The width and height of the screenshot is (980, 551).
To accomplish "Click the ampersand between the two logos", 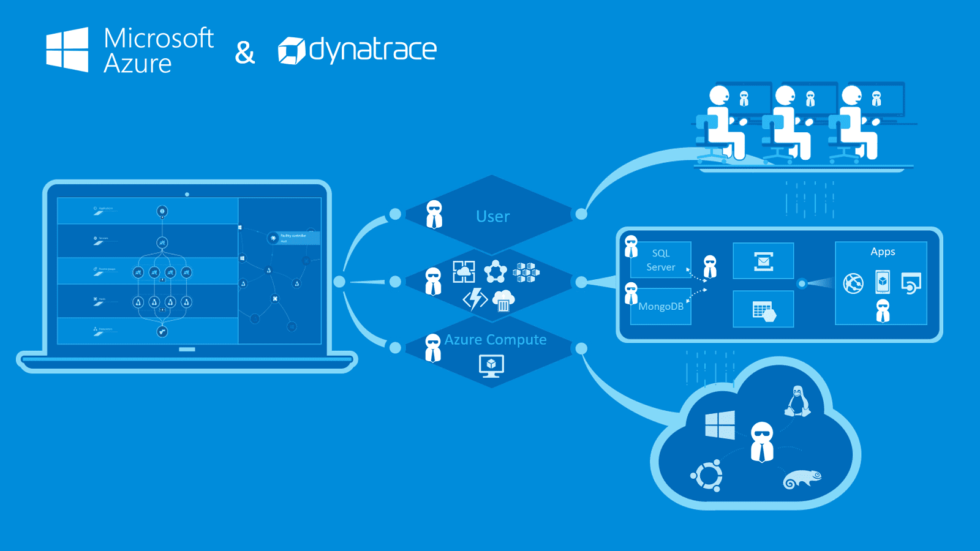I will (x=245, y=53).
